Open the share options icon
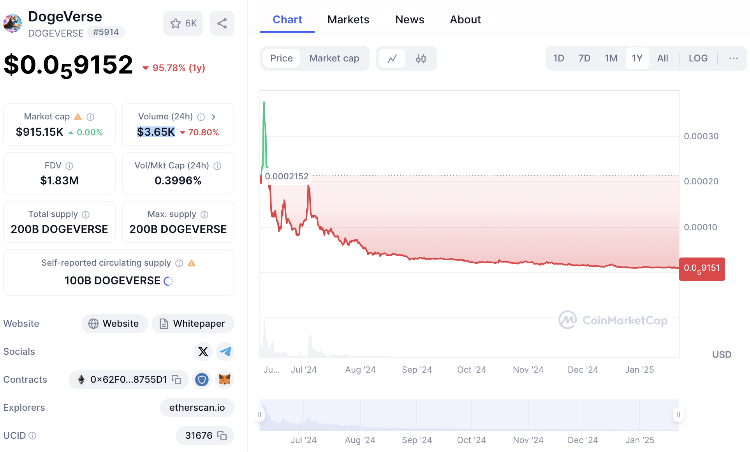Screen dimensions: 750x452 pyautogui.click(x=222, y=23)
